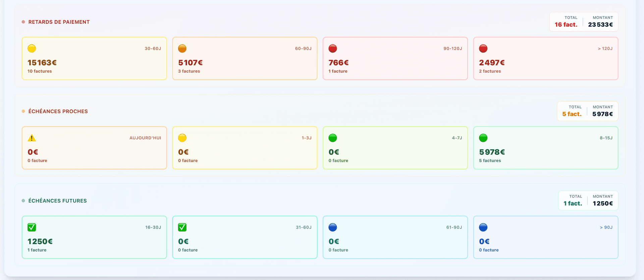This screenshot has width=644, height=280.
Task: Click the 5978€ montant summary badge
Action: (602, 114)
